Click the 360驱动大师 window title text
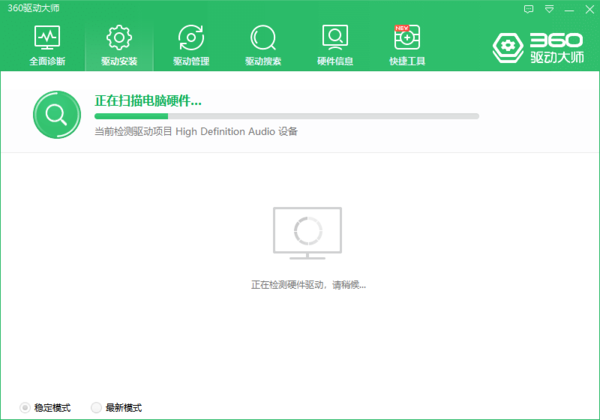Viewport: 600px width, 420px height. [31, 8]
